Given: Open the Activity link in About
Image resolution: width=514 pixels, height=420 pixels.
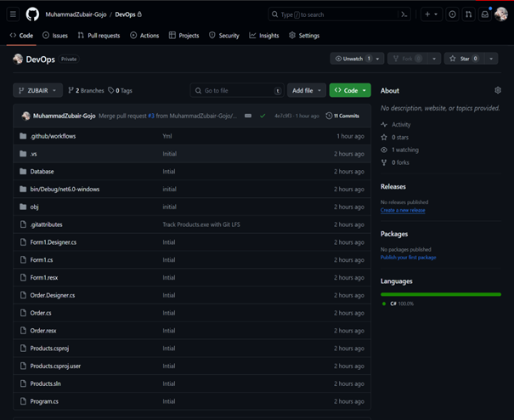Looking at the screenshot, I should 396,125.
